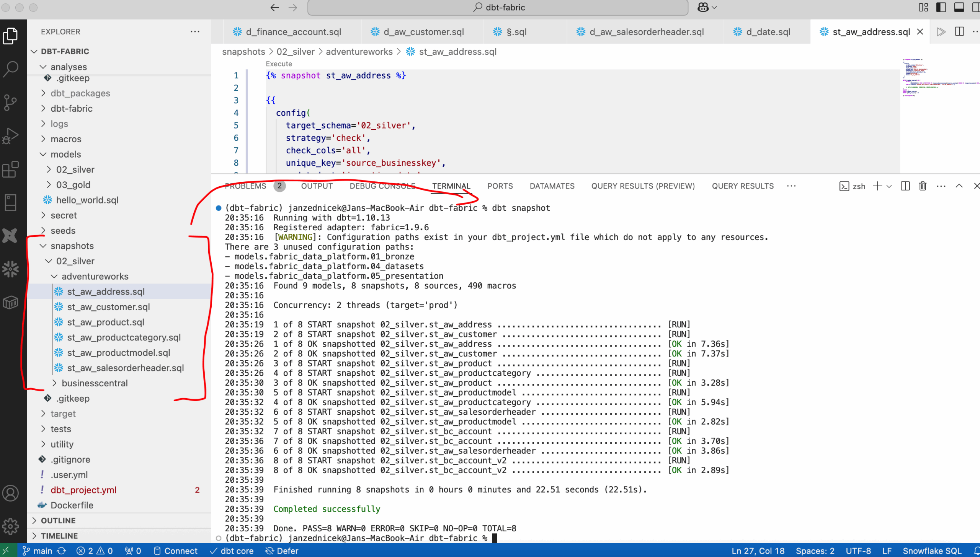The height and width of the screenshot is (557, 980).
Task: Expand the businesscentral folder
Action: (x=95, y=383)
